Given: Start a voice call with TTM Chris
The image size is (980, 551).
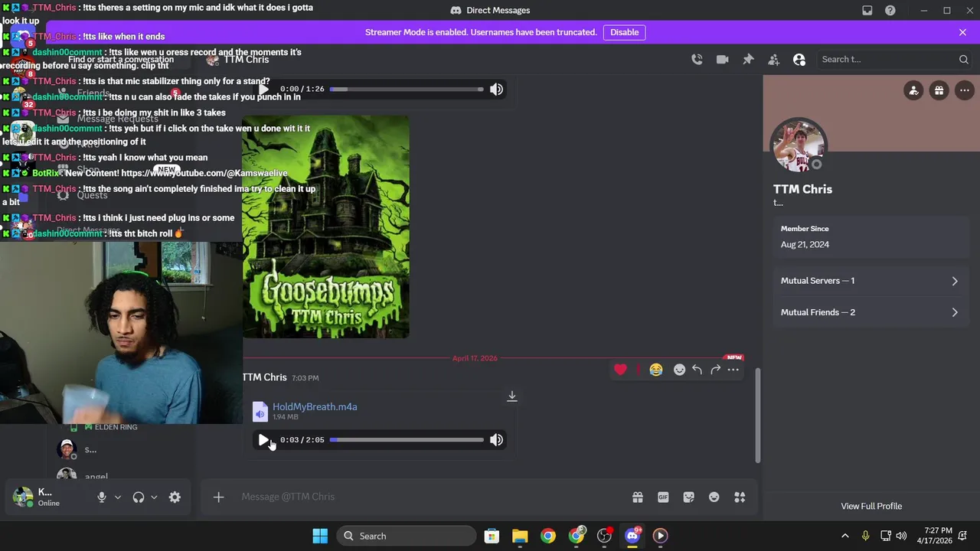Looking at the screenshot, I should (x=697, y=59).
